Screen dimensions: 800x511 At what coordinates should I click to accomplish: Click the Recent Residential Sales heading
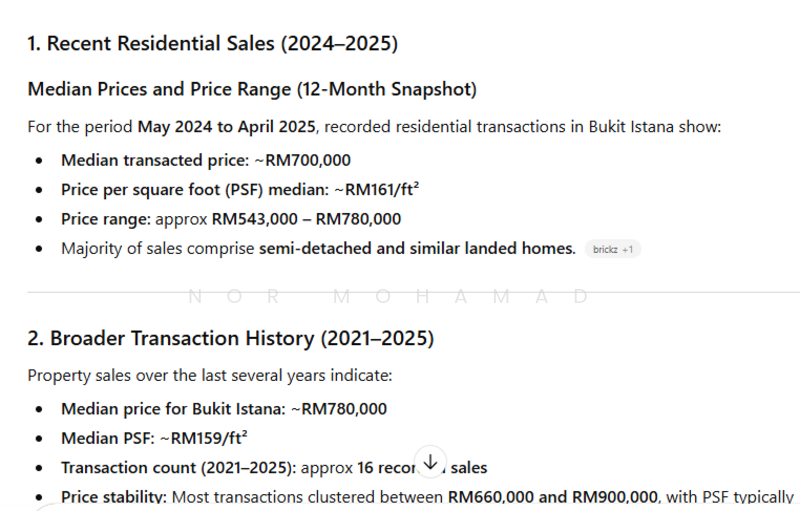(x=212, y=43)
